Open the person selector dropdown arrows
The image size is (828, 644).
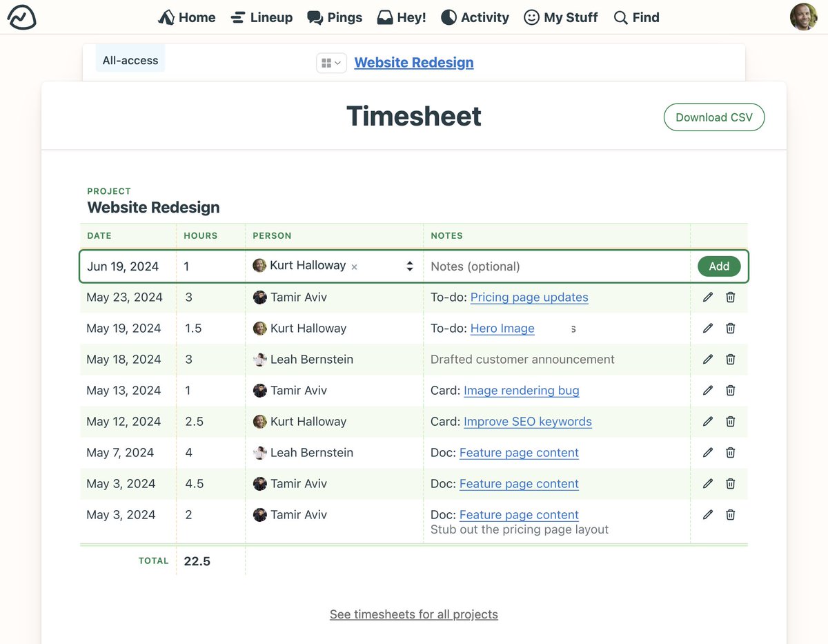click(409, 266)
